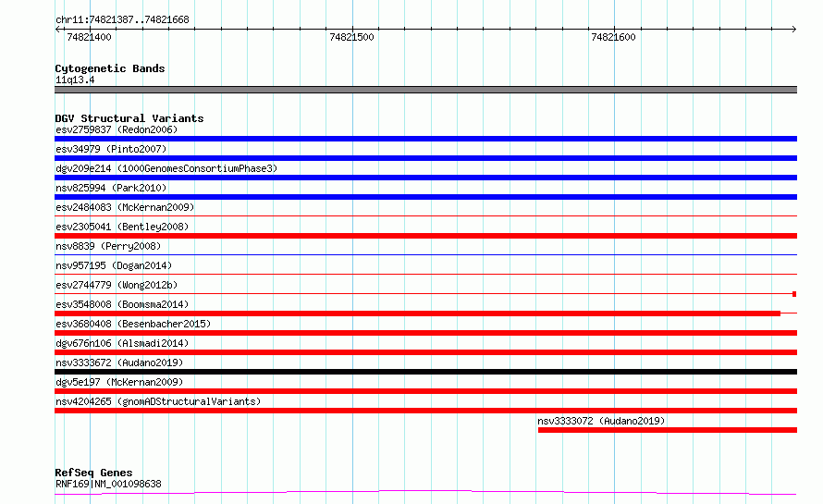The width and height of the screenshot is (823, 504).
Task: Click the RefSeq Genes track title
Action: [x=93, y=473]
